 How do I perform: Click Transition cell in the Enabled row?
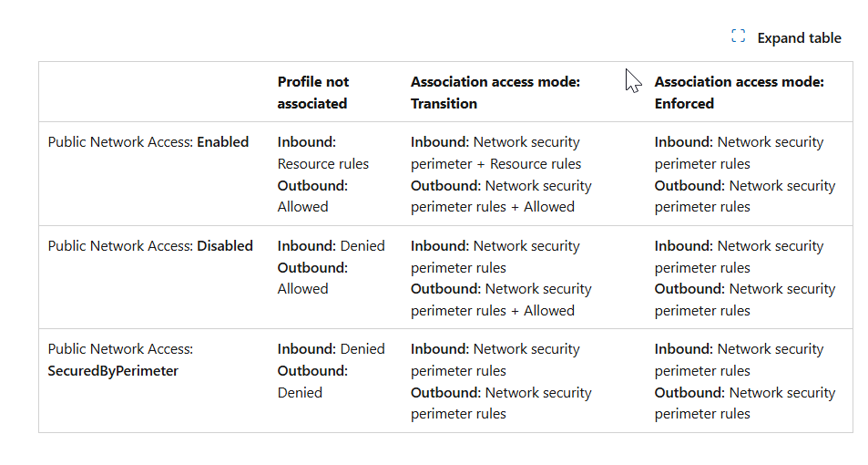point(501,174)
